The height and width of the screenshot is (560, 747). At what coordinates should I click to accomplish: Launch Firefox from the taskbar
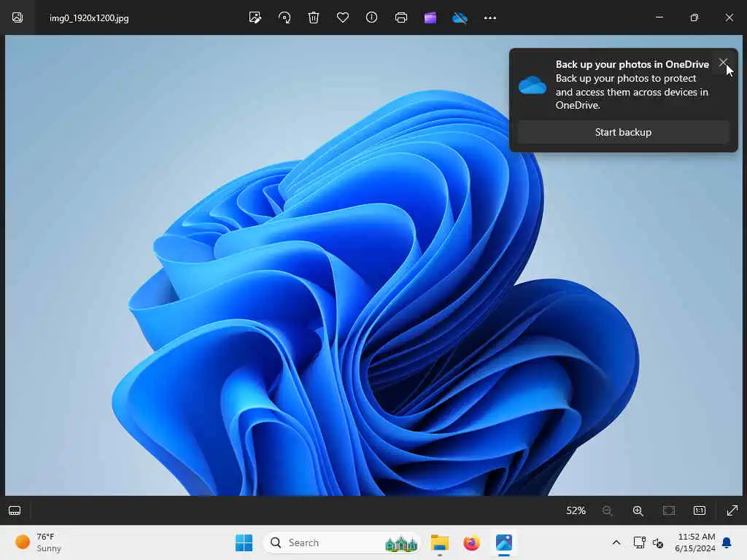(x=472, y=542)
